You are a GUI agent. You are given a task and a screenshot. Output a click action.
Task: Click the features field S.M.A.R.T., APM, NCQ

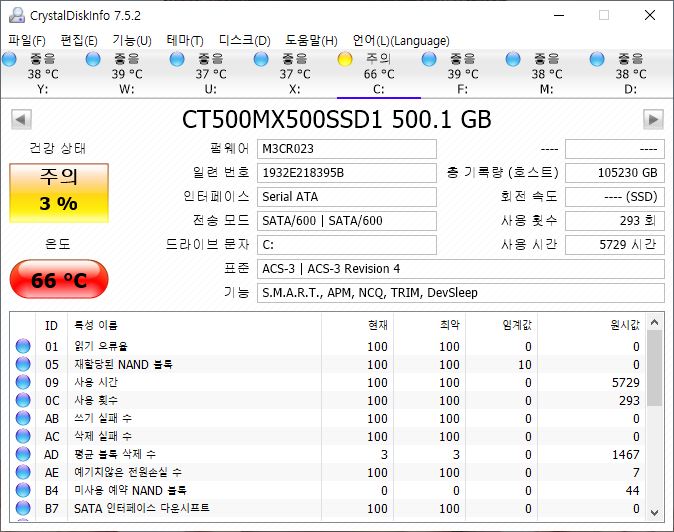click(461, 293)
